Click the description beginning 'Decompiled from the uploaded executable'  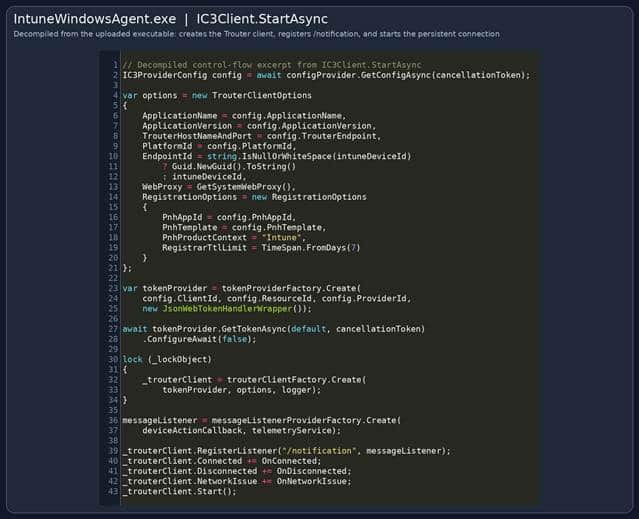[x=257, y=34]
